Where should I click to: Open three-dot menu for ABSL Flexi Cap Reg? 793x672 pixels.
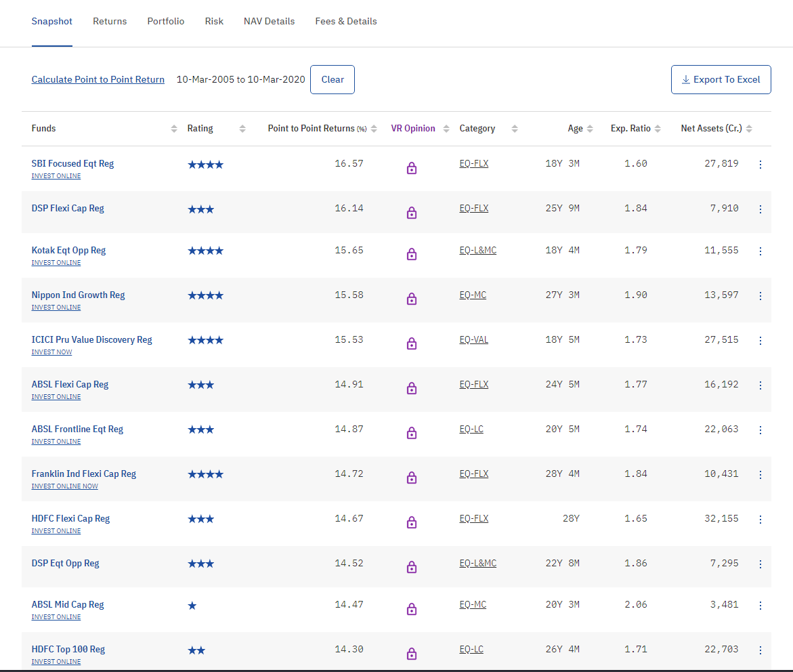tap(760, 385)
